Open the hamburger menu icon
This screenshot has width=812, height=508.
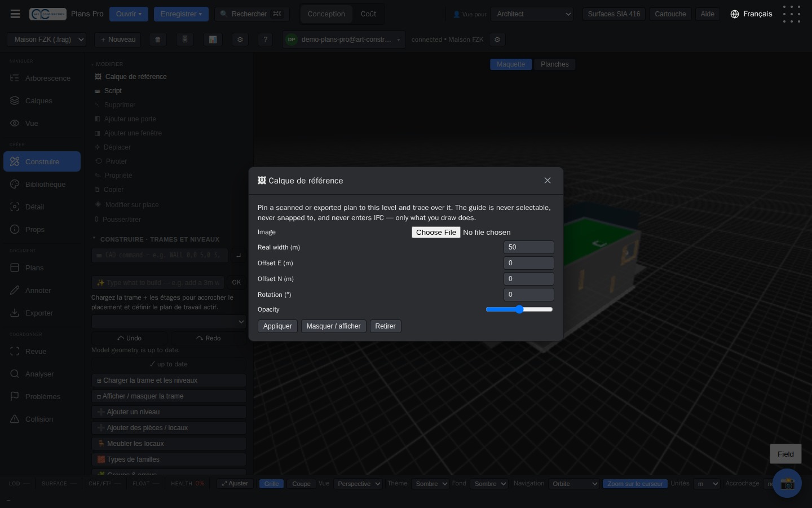tap(15, 14)
